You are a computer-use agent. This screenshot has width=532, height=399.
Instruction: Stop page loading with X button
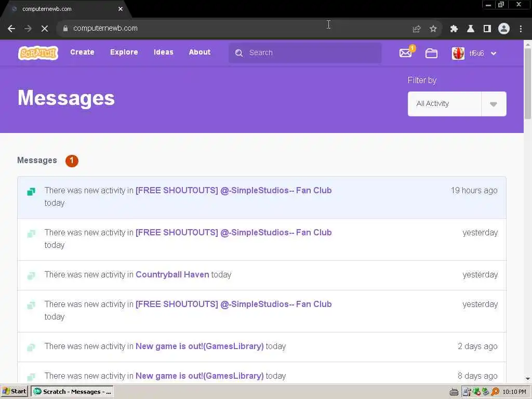[45, 29]
